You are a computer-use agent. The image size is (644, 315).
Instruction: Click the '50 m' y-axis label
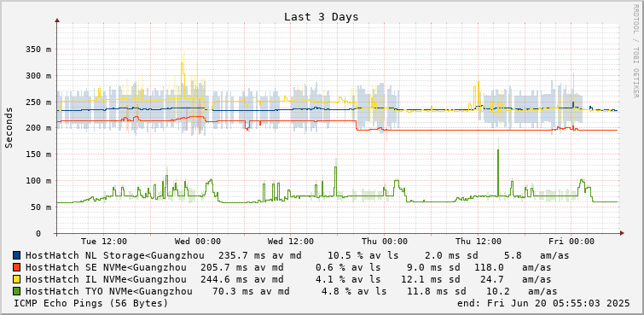tap(40, 207)
